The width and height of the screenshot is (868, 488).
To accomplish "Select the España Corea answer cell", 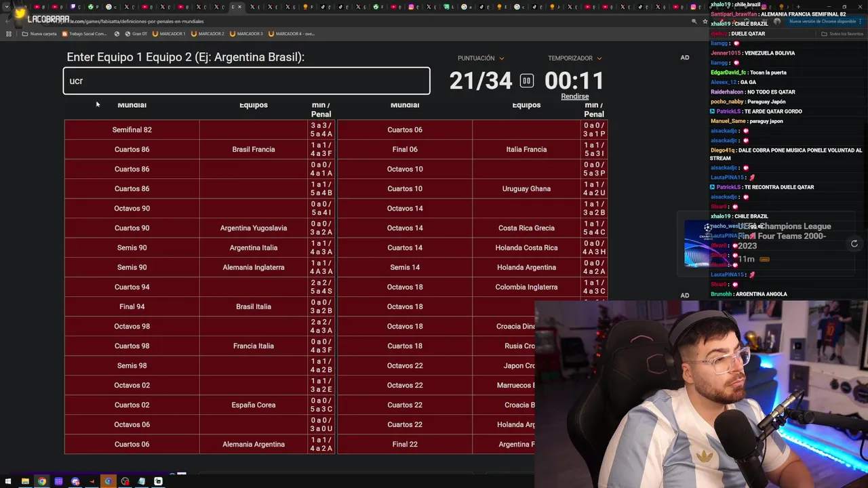I will tap(254, 405).
